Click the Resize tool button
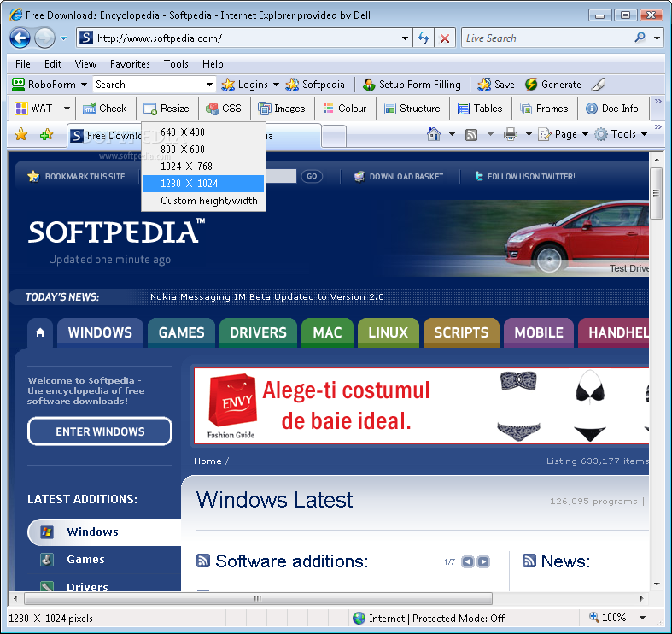This screenshot has height=634, width=672. coord(167,109)
